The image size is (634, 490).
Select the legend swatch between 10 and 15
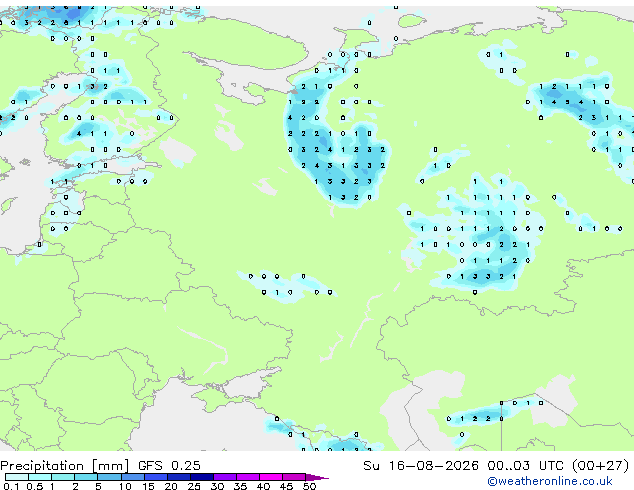(132, 477)
